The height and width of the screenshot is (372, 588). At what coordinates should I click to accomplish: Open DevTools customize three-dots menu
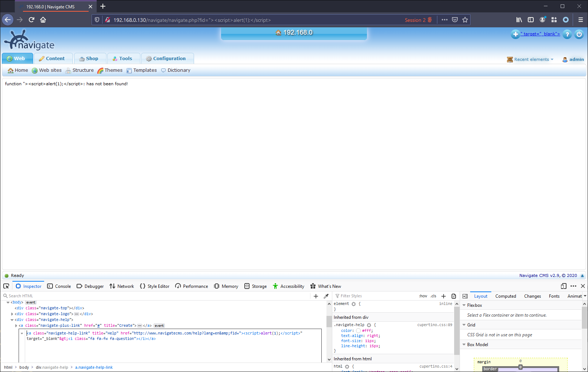pos(573,286)
